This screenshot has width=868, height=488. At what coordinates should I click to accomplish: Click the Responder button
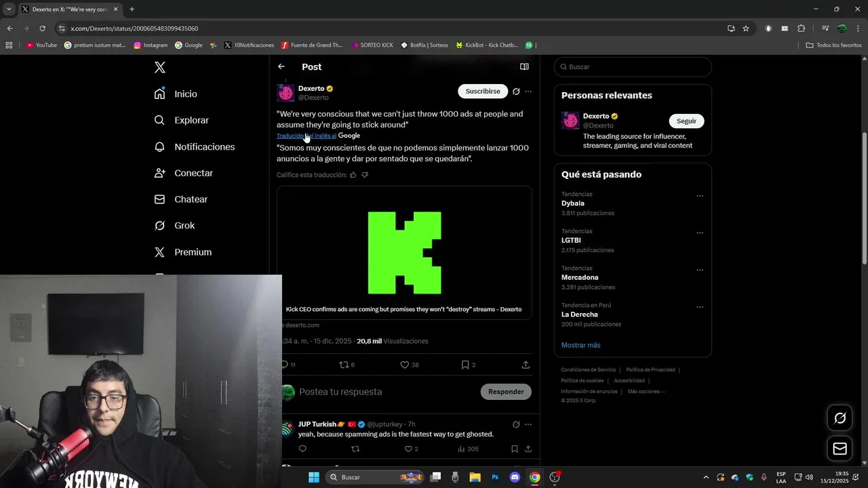click(506, 392)
